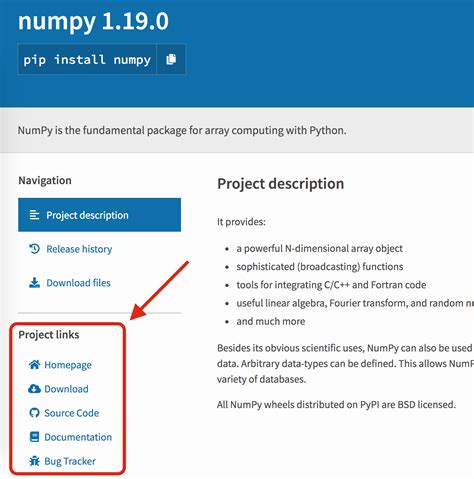
Task: Click the clock history icon beside Release history
Action: pos(34,249)
